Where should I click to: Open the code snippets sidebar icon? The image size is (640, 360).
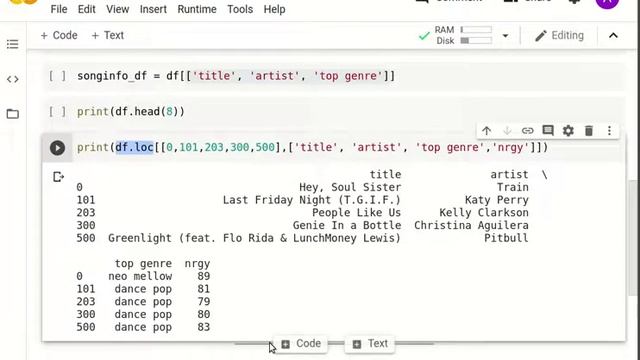[x=12, y=79]
